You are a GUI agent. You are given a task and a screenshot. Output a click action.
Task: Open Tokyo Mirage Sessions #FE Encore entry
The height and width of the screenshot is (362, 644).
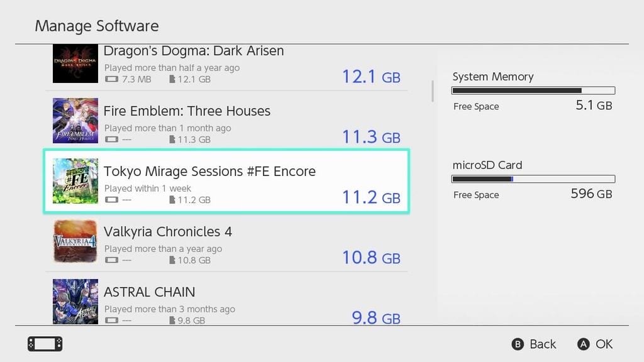(x=209, y=172)
